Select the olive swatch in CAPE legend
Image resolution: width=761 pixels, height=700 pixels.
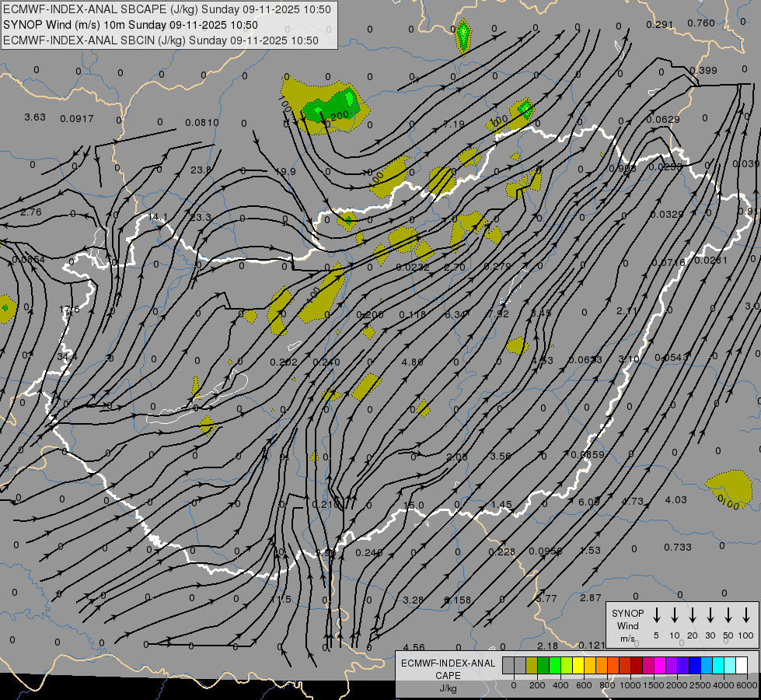click(x=532, y=666)
